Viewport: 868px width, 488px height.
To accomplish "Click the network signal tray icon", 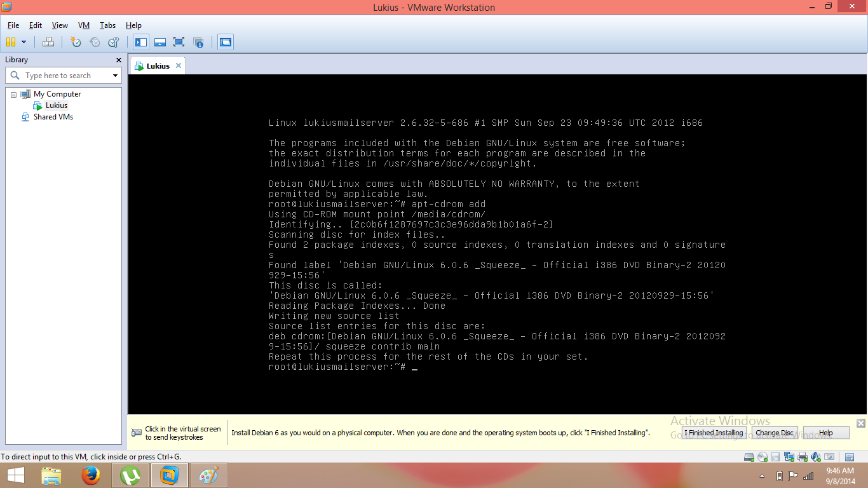I will (808, 476).
